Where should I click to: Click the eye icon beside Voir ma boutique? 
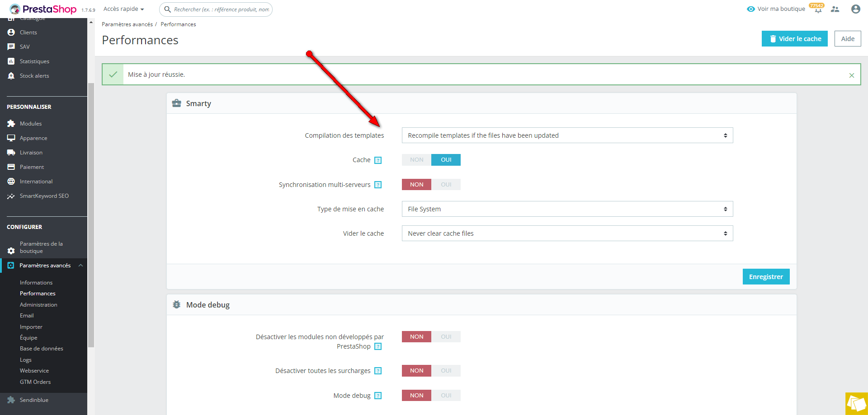(x=751, y=9)
